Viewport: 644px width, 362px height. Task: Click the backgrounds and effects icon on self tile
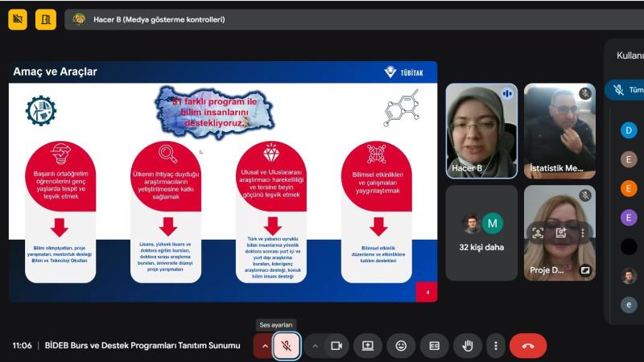(x=560, y=233)
